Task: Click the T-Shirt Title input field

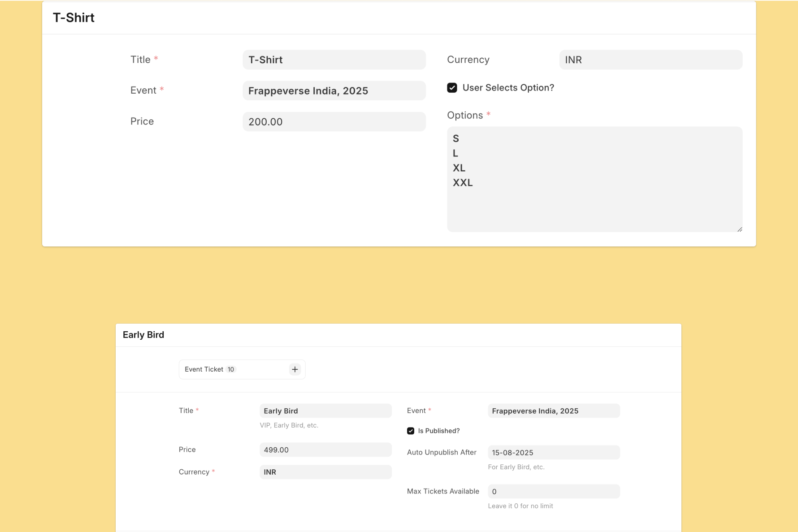Action: pos(334,60)
